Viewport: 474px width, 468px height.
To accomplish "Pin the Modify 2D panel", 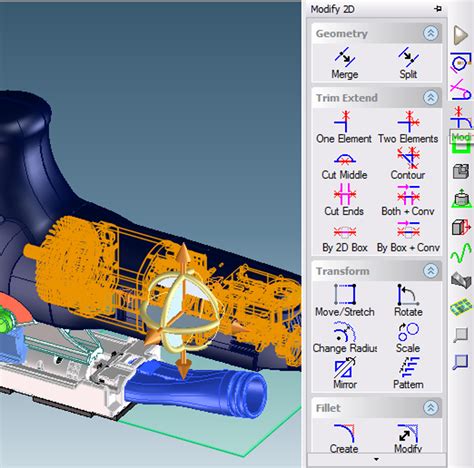I will (x=438, y=9).
